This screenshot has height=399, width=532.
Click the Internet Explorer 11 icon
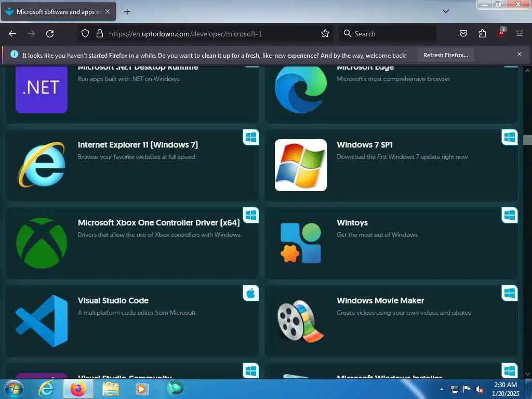click(42, 165)
